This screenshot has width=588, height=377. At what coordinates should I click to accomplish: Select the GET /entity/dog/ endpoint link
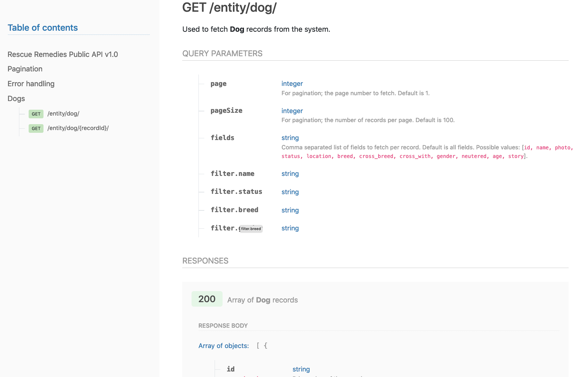tap(63, 114)
